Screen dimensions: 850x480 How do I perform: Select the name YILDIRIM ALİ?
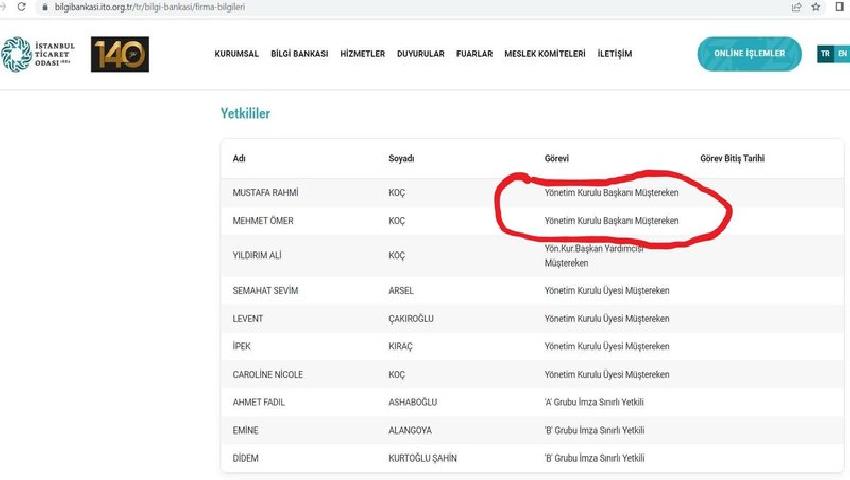(x=257, y=255)
